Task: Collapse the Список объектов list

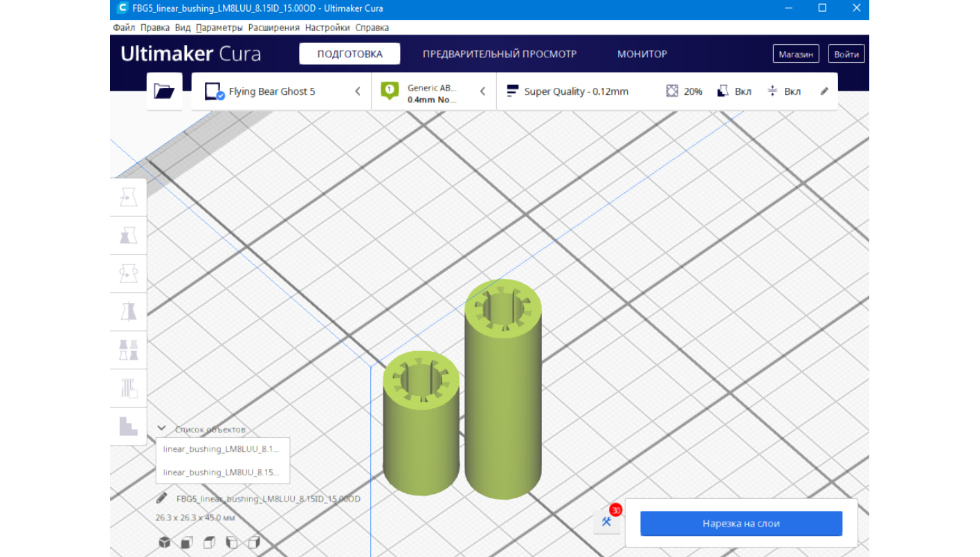Action: pos(161,429)
